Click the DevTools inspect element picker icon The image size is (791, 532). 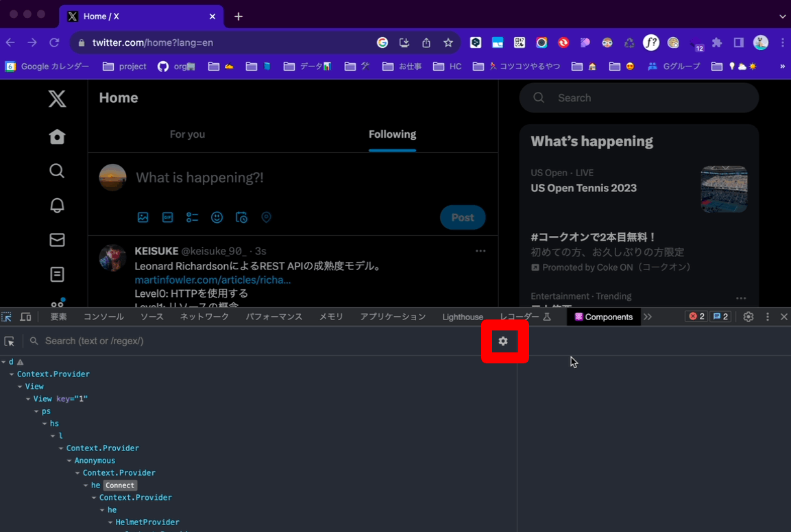tap(7, 317)
